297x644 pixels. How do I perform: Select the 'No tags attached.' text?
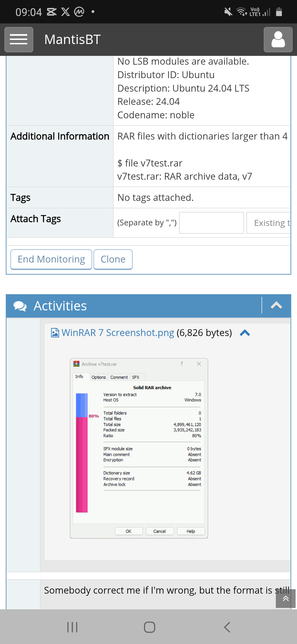point(155,198)
